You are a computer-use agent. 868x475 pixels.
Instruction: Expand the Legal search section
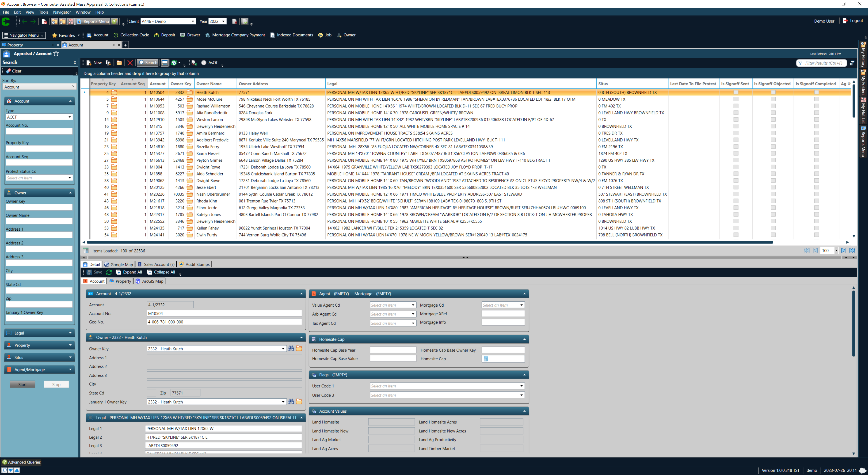(39, 333)
